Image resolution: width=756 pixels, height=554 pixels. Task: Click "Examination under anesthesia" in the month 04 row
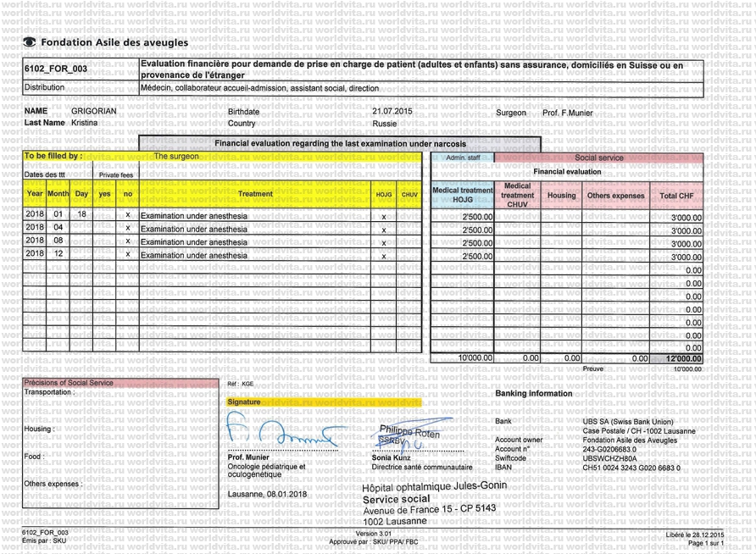(194, 230)
